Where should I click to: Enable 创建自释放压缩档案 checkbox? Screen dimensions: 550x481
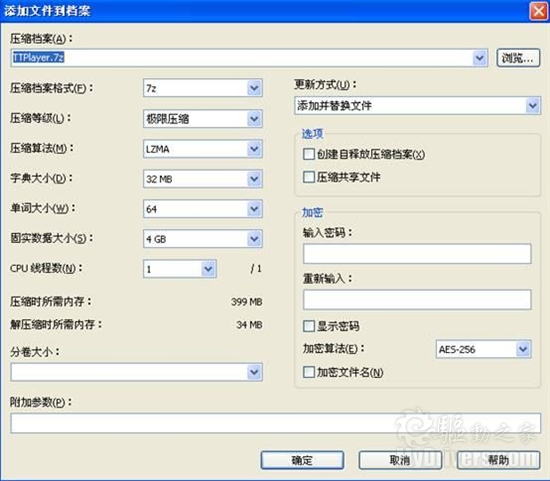pyautogui.click(x=309, y=154)
